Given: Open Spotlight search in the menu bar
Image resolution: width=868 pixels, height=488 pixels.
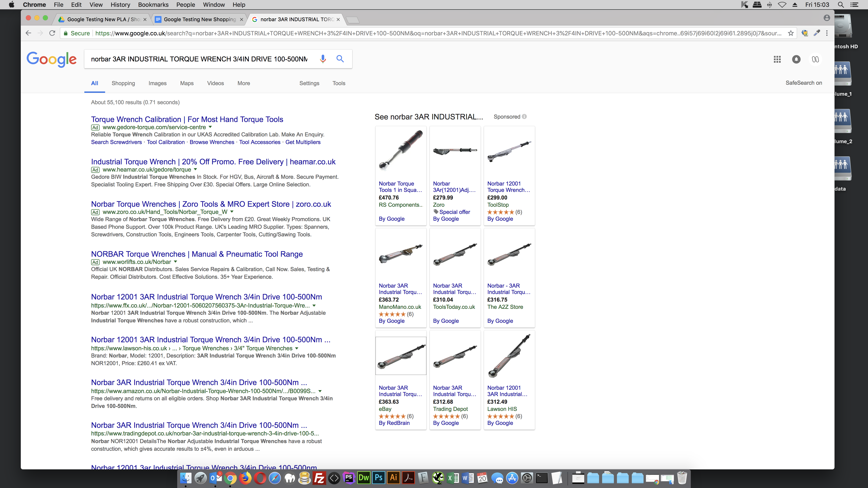Looking at the screenshot, I should 841,5.
